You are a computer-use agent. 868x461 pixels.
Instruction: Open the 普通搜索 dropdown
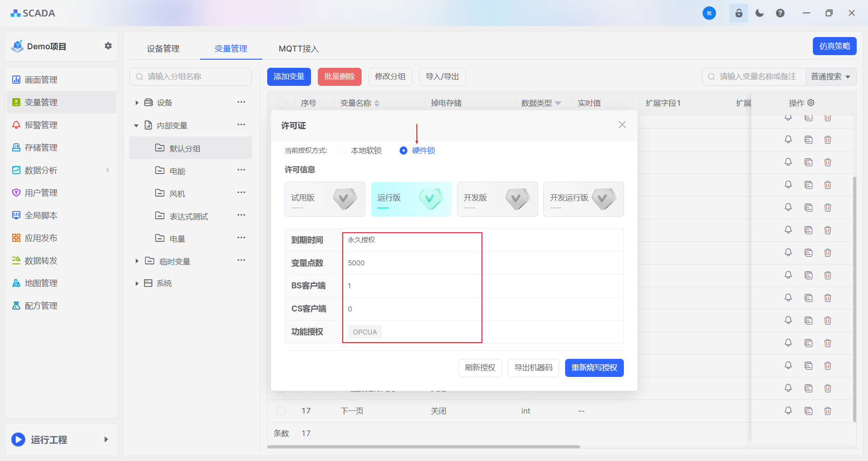point(830,76)
